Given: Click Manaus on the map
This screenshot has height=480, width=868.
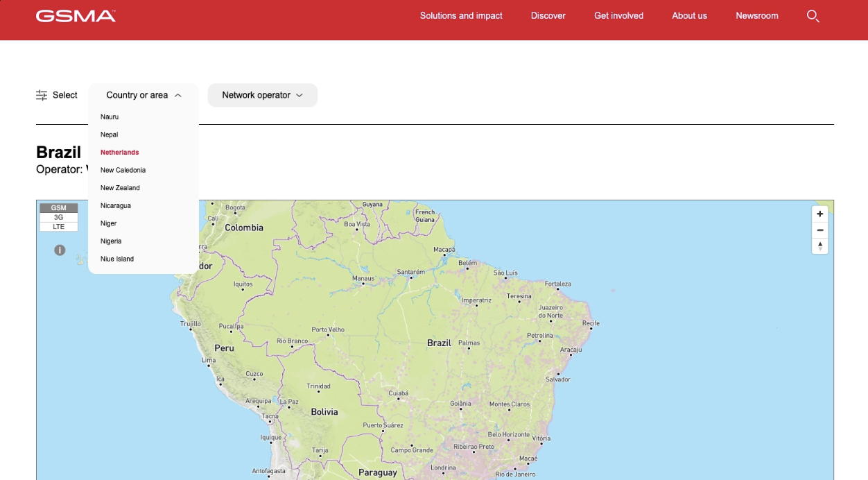Looking at the screenshot, I should click(x=363, y=278).
